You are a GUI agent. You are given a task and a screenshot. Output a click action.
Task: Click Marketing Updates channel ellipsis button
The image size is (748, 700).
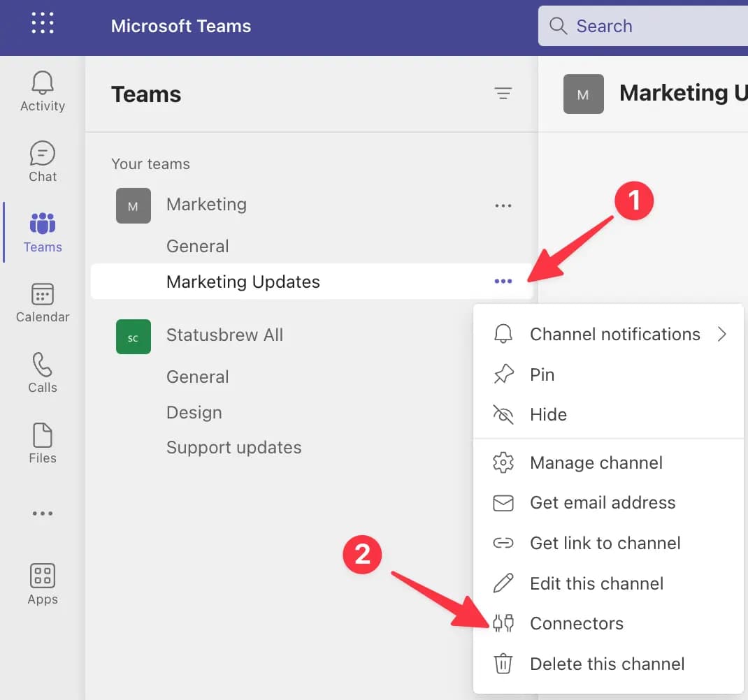[x=503, y=282]
